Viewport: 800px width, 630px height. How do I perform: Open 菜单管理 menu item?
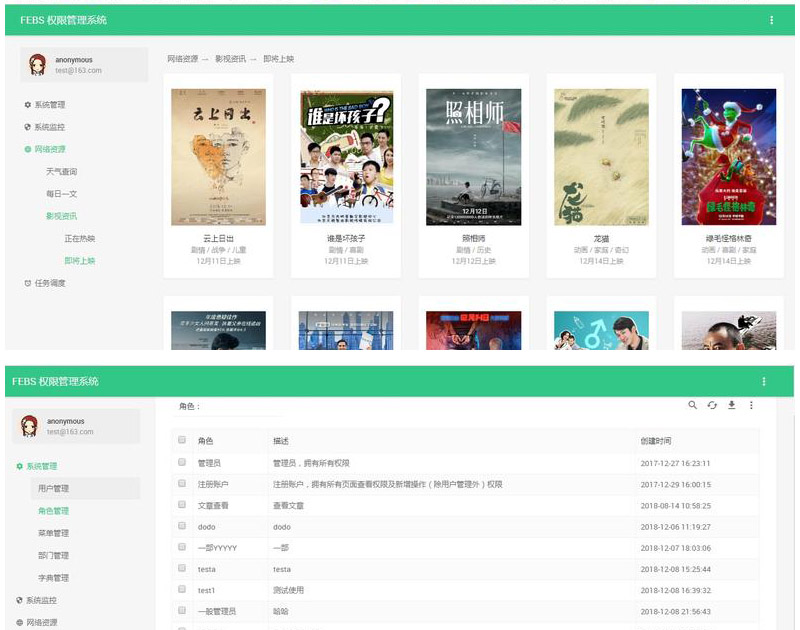click(x=53, y=533)
